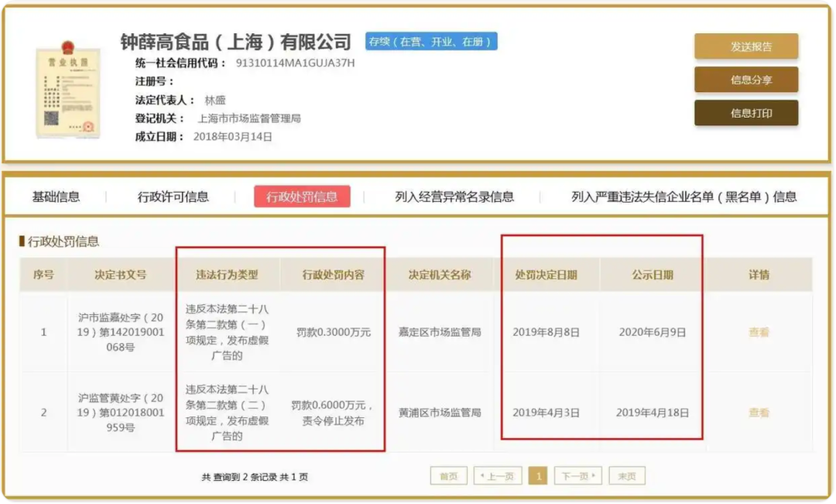Viewport: 836px width, 504px height.
Task: Click publication date 2020年6月9日
Action: coord(653,332)
